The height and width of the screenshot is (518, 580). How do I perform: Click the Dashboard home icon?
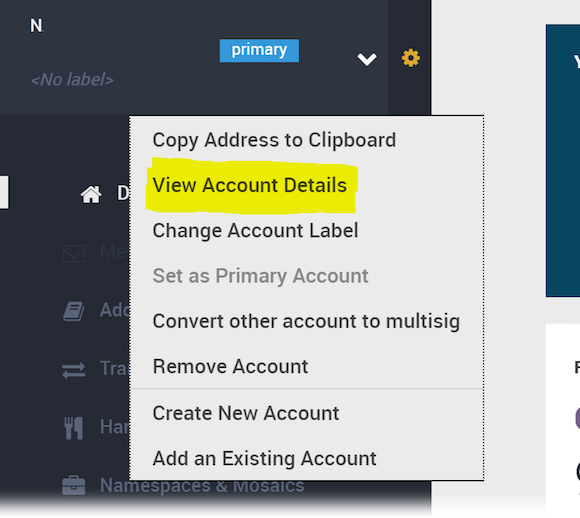click(x=91, y=194)
